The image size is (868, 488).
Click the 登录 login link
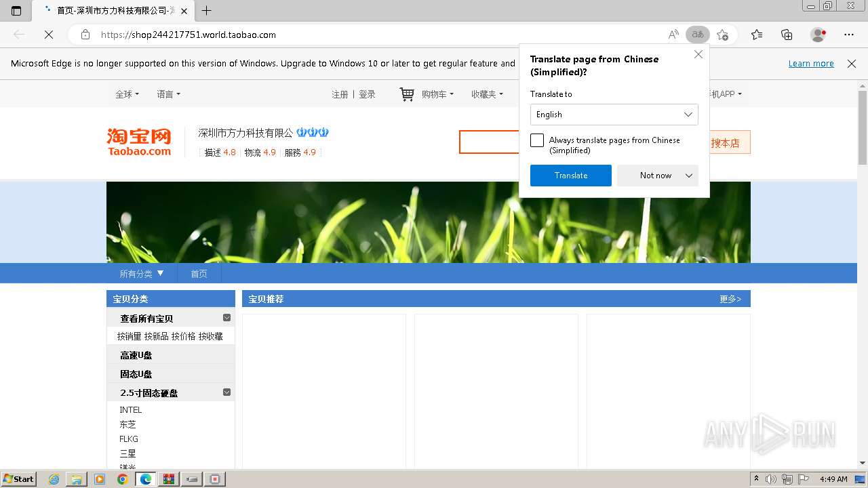coord(367,94)
